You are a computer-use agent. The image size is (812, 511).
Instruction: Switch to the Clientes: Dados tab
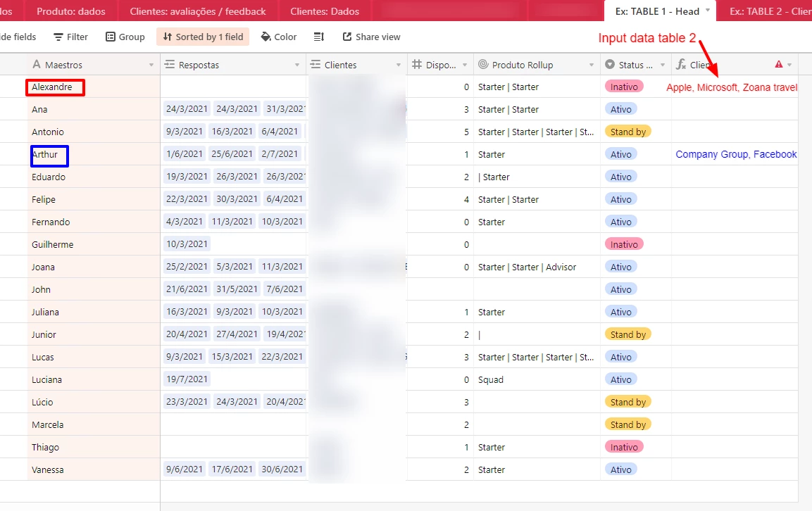pos(325,11)
